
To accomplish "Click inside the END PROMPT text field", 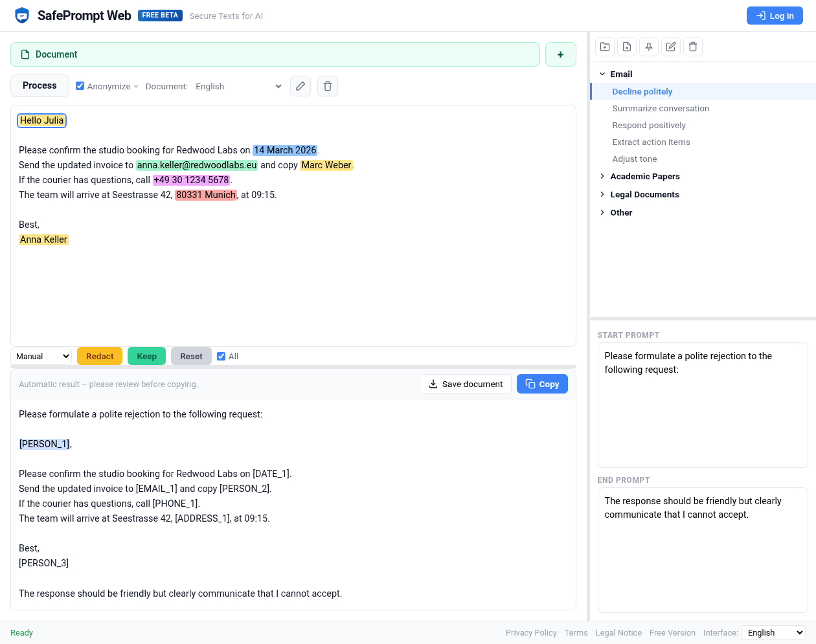I will (703, 550).
